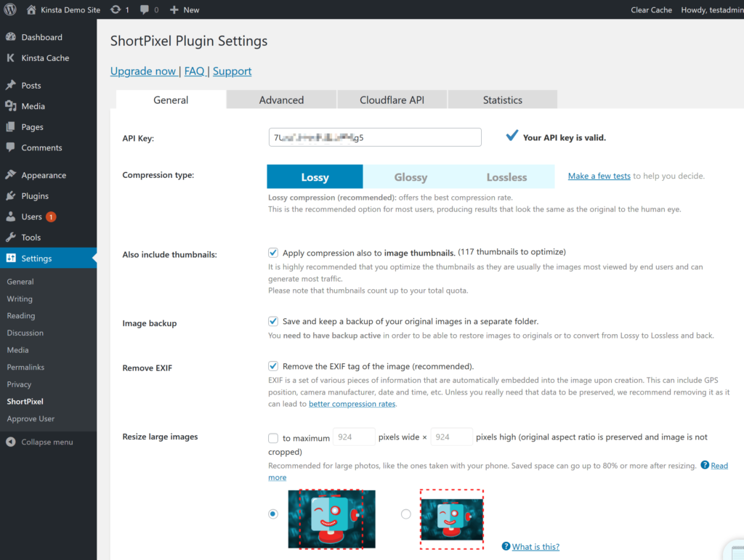Click the WordPress logo in the admin bar
This screenshot has height=560, width=744.
(x=9, y=9)
